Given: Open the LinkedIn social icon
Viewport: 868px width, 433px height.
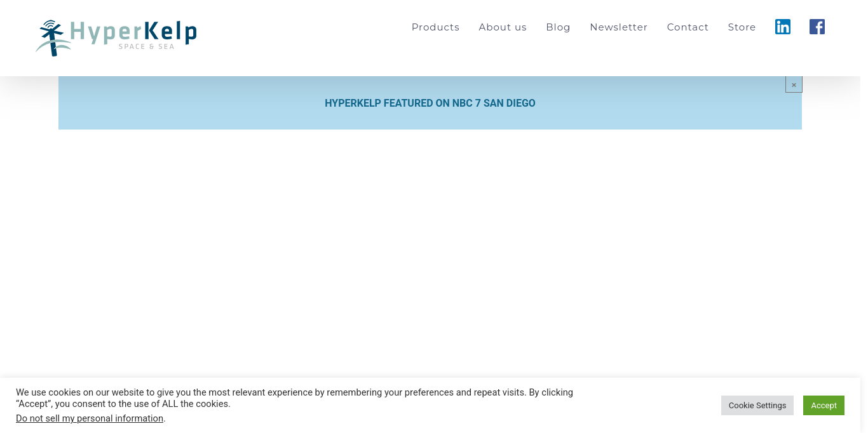Looking at the screenshot, I should tap(782, 27).
